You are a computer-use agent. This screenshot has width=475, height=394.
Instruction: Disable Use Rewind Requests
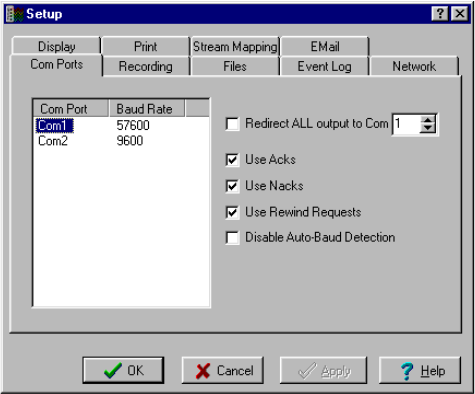232,212
